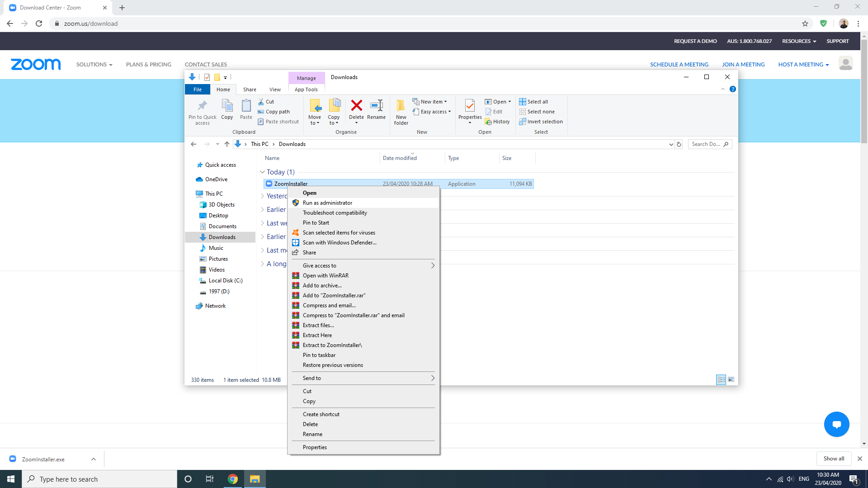Click the Pin to Quick access icon

(x=202, y=106)
